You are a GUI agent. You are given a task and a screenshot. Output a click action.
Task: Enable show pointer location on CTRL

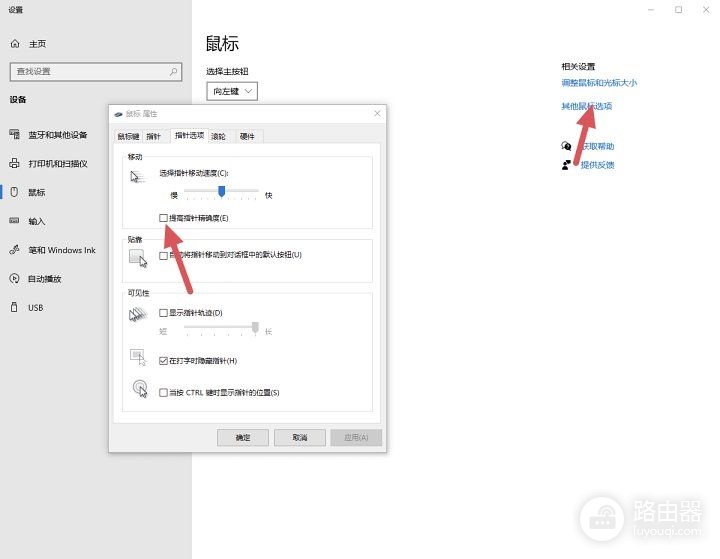tap(163, 392)
